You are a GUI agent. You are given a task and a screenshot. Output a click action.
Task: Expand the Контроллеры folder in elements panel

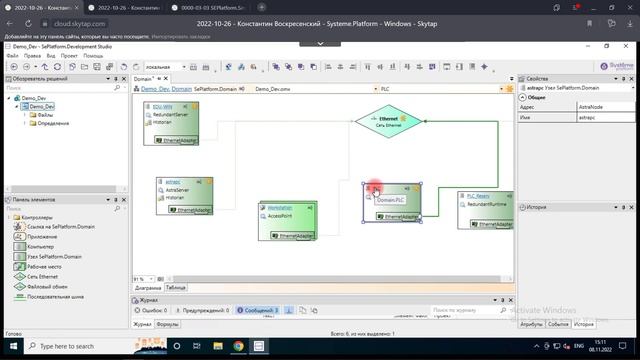tap(9, 218)
